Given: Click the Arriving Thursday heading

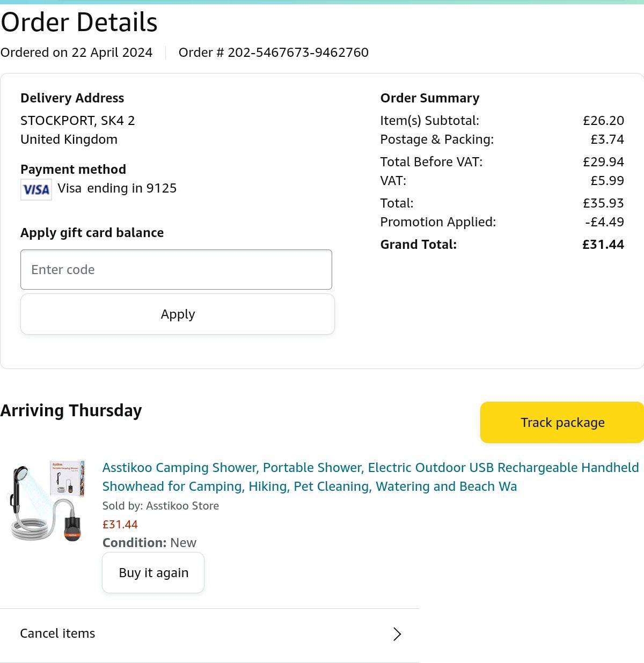Looking at the screenshot, I should click(71, 410).
